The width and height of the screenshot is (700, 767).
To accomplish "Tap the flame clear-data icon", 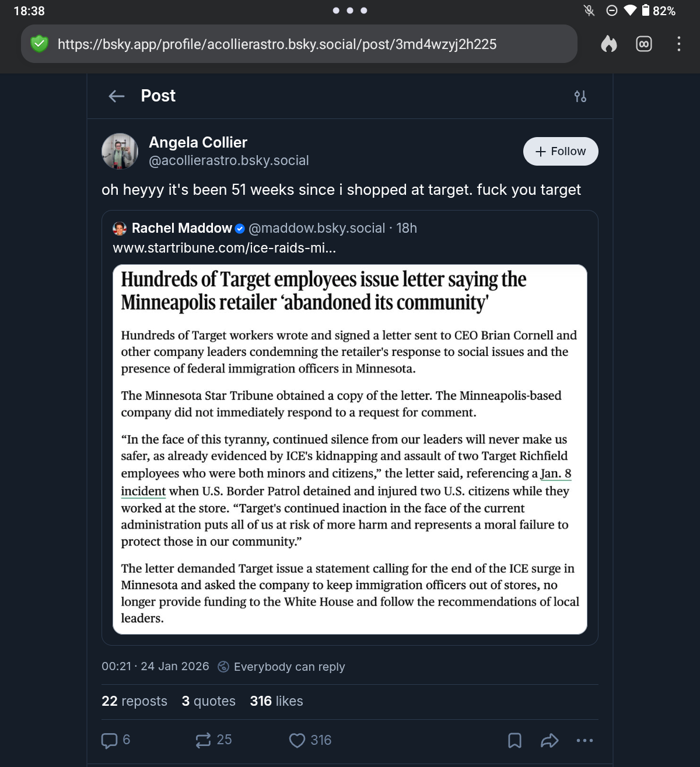I will click(x=608, y=44).
